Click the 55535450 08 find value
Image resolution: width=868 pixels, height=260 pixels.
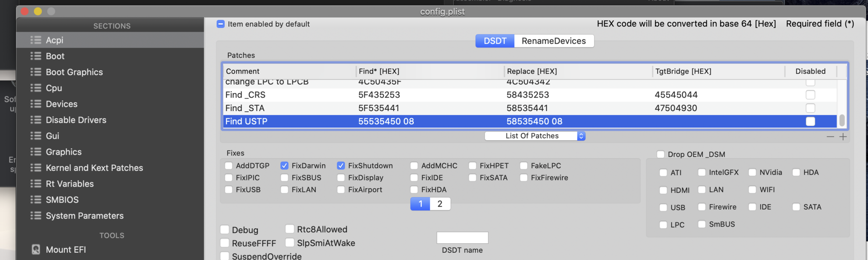[386, 122]
